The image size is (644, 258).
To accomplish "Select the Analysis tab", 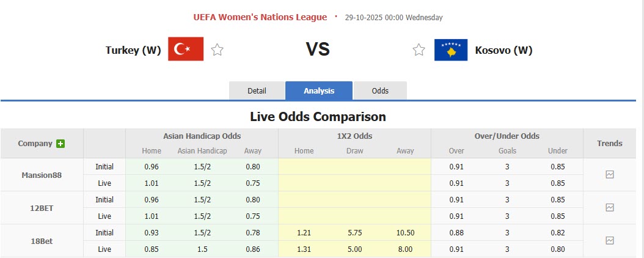I will point(319,90).
